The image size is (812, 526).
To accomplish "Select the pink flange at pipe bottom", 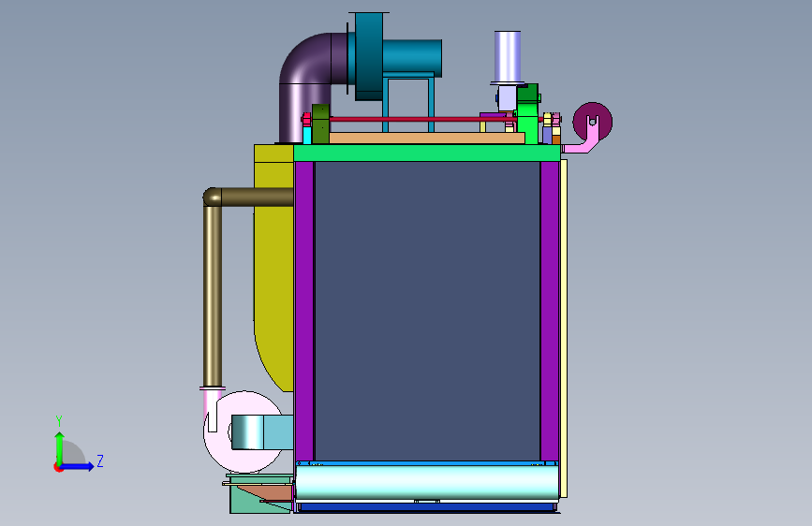I will point(213,387).
